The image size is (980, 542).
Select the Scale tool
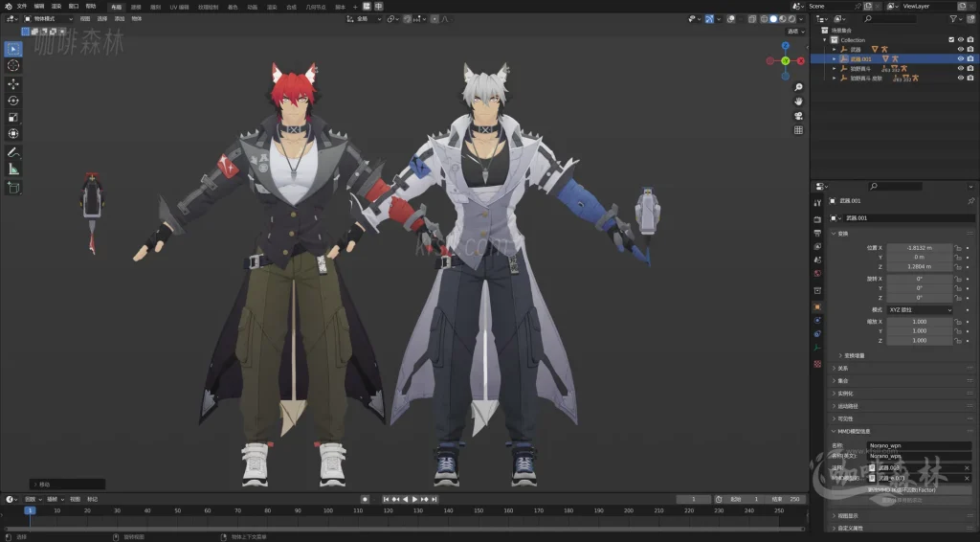pyautogui.click(x=13, y=118)
